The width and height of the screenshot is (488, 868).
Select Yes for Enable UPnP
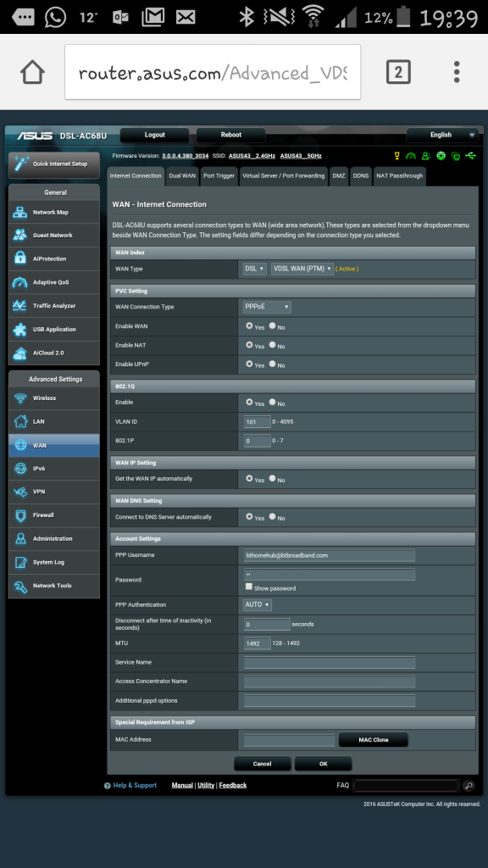250,364
